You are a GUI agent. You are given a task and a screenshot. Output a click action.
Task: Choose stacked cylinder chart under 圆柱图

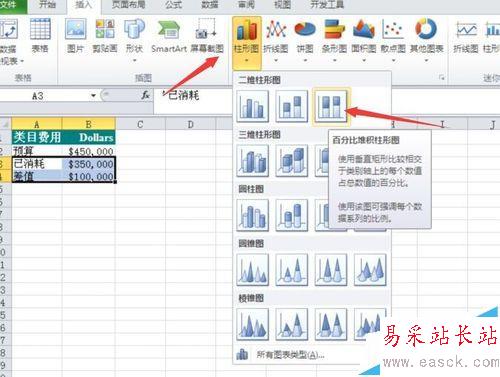click(x=292, y=215)
